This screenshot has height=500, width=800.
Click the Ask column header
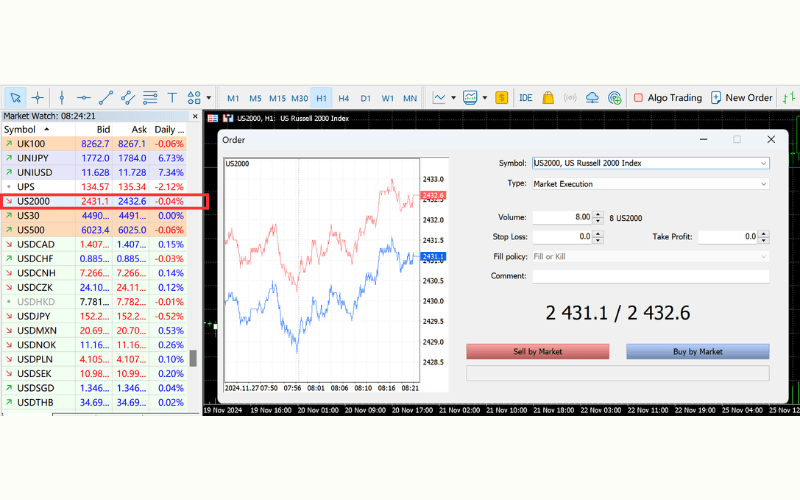131,130
